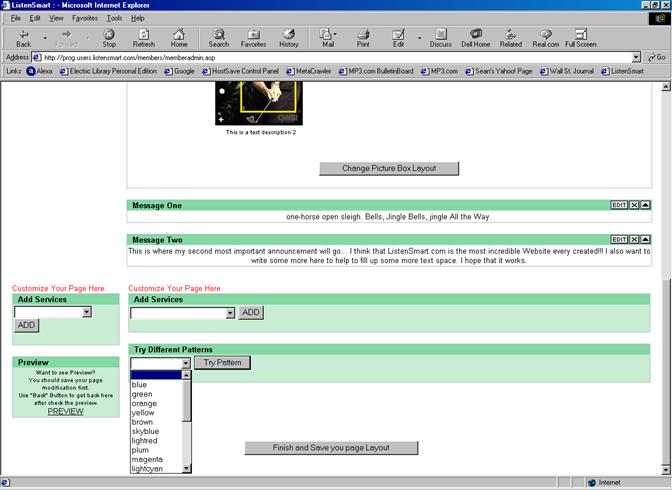Close the Message One box
672x490 pixels.
[x=634, y=205]
